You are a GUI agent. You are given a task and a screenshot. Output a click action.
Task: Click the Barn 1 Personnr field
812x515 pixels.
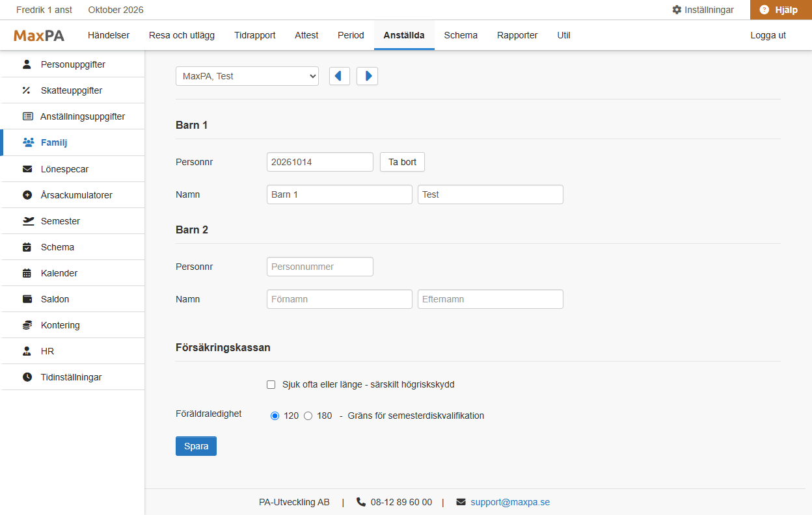[320, 162]
